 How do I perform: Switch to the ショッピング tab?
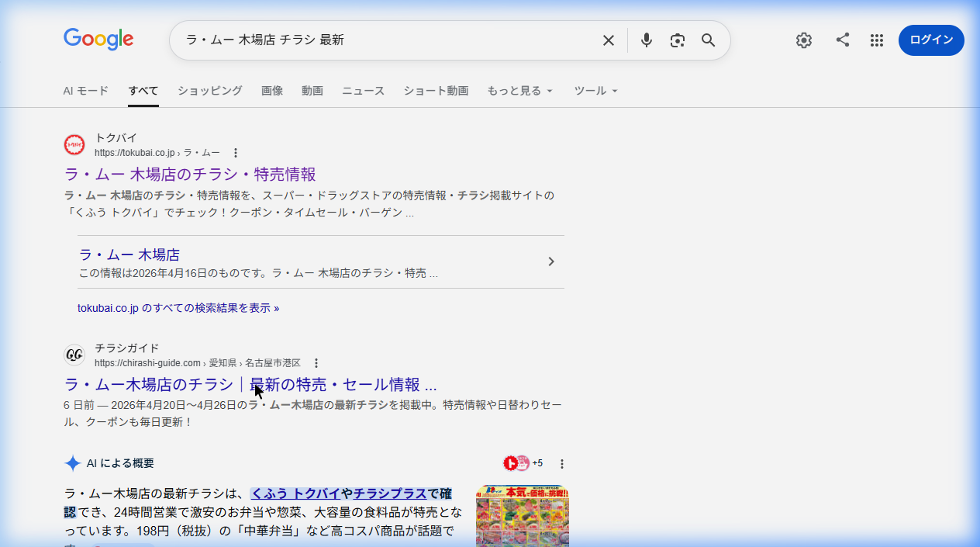point(209,91)
